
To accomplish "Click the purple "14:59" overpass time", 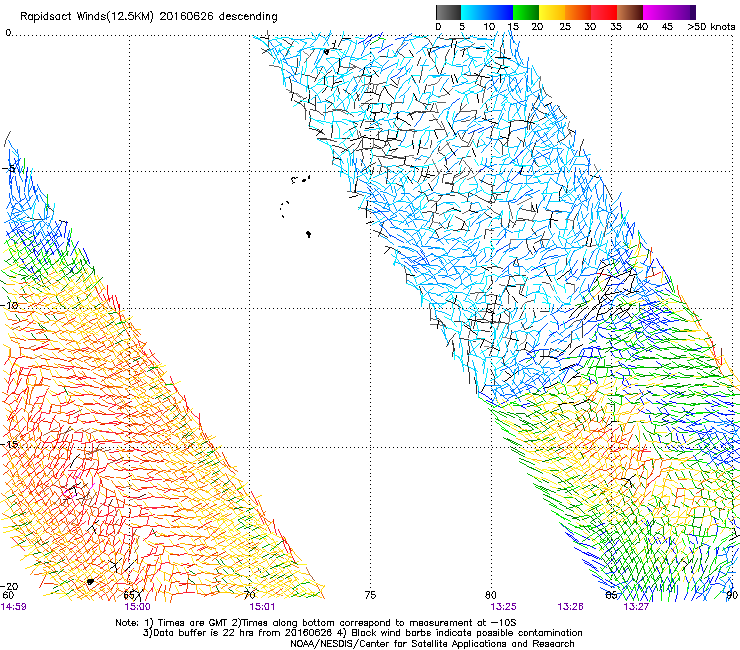I will pos(13,607).
